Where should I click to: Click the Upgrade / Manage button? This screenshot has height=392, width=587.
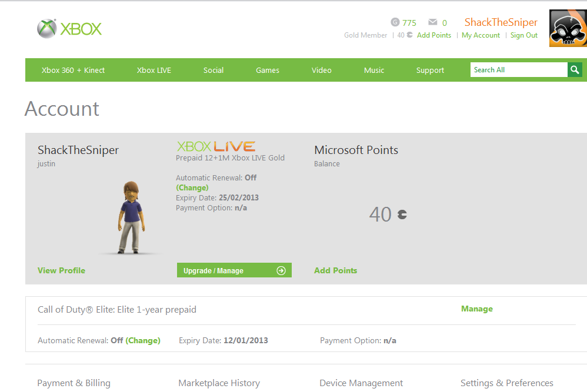pos(234,270)
